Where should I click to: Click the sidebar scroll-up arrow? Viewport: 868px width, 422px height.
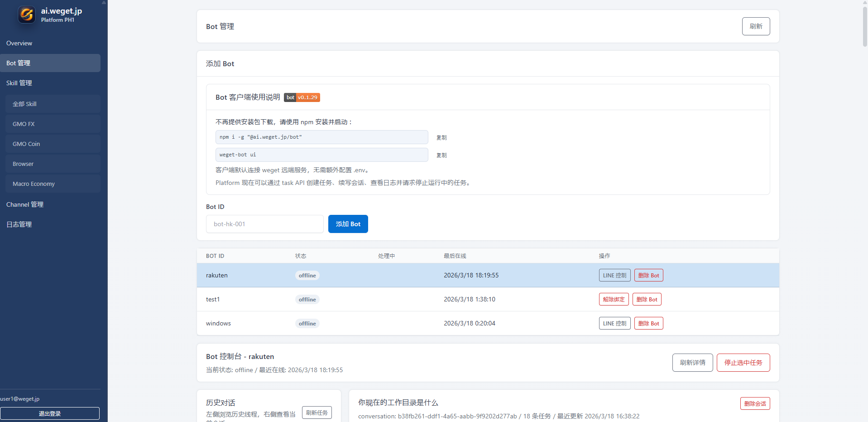coord(104,2)
